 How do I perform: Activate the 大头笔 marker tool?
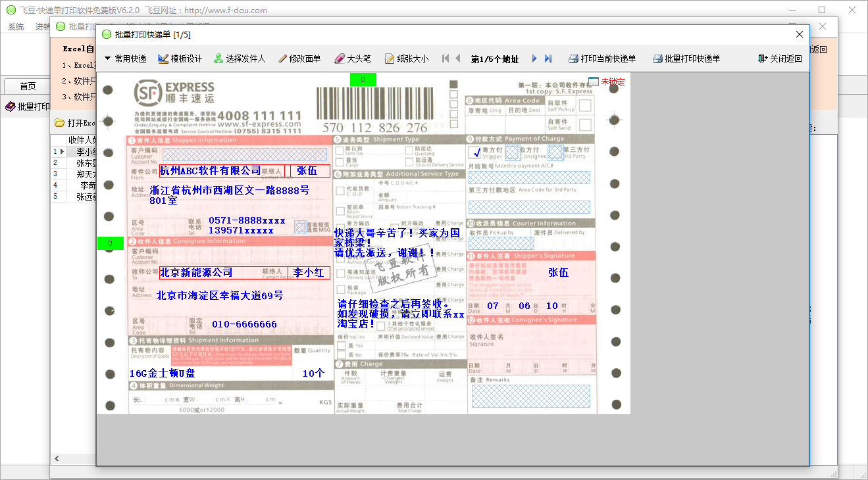pos(353,59)
